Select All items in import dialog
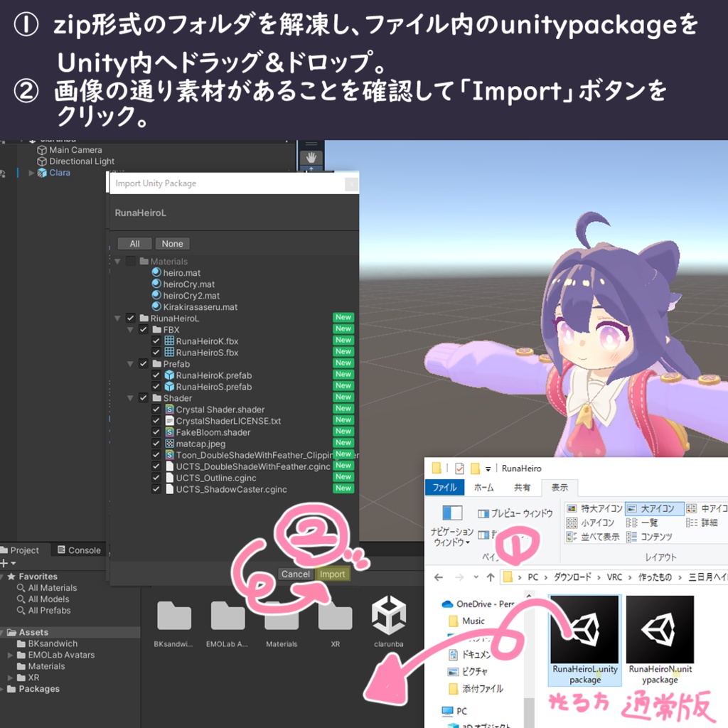Image resolution: width=728 pixels, height=728 pixels. [134, 244]
